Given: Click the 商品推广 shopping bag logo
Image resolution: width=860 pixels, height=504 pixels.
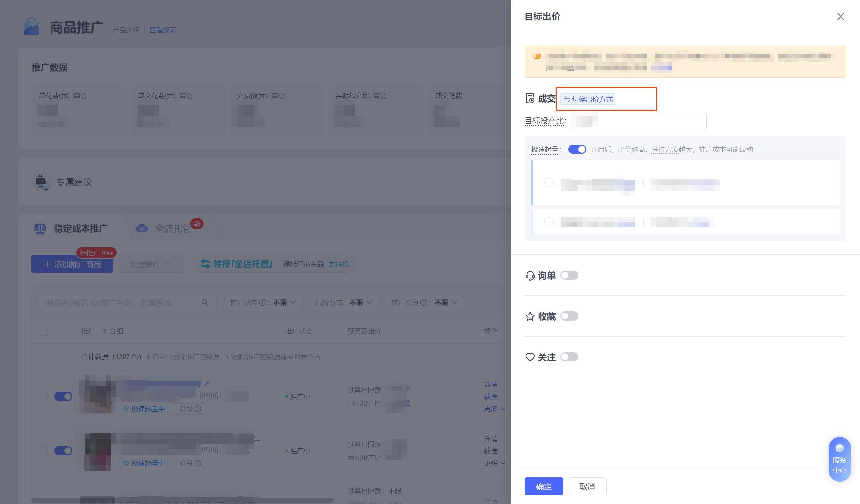Looking at the screenshot, I should click(31, 27).
